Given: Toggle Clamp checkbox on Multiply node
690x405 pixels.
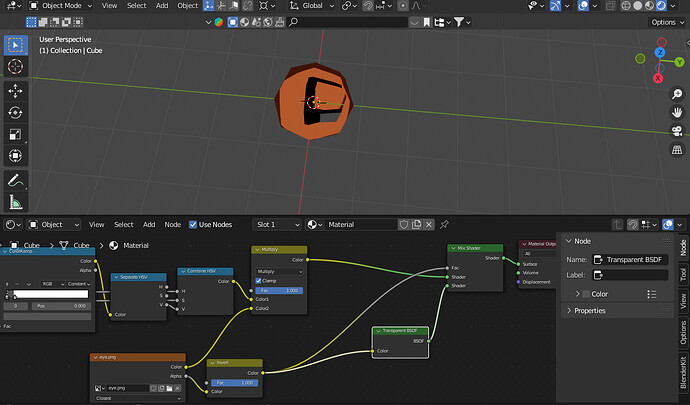Looking at the screenshot, I should (x=259, y=281).
